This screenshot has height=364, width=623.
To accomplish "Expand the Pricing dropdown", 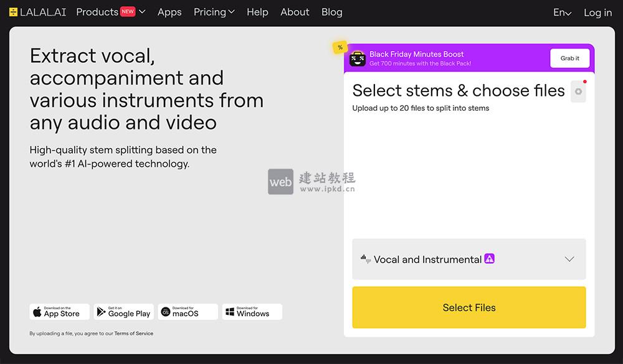I will (214, 12).
